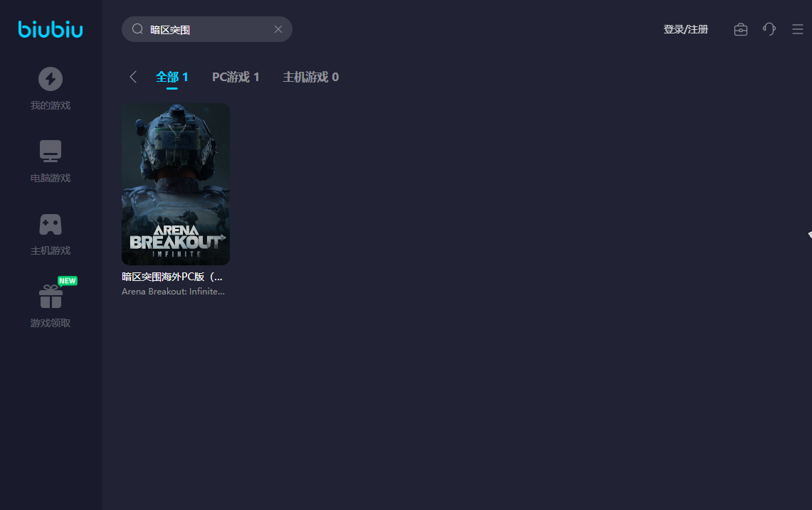
Task: Click the 暗区突围 search field
Action: pyautogui.click(x=206, y=29)
